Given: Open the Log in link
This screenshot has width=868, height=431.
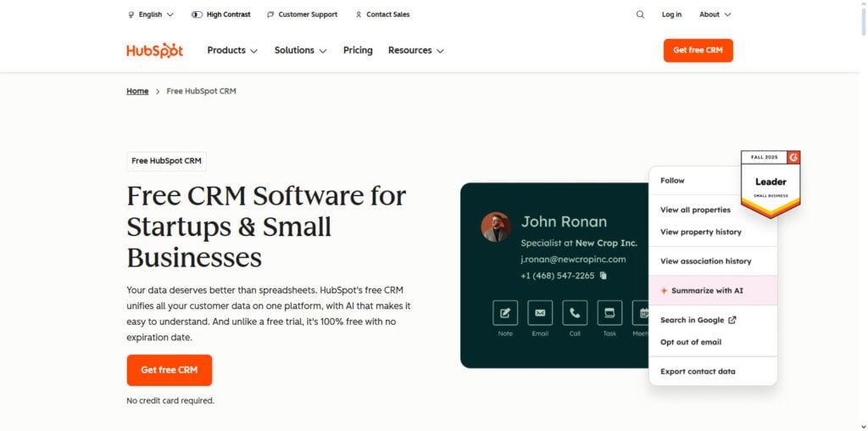Looking at the screenshot, I should 671,15.
